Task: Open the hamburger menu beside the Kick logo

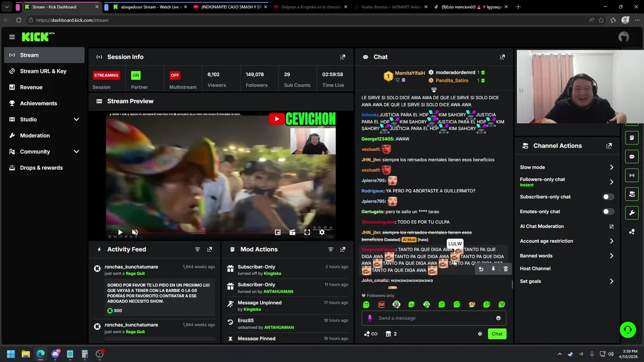Action: pyautogui.click(x=12, y=37)
